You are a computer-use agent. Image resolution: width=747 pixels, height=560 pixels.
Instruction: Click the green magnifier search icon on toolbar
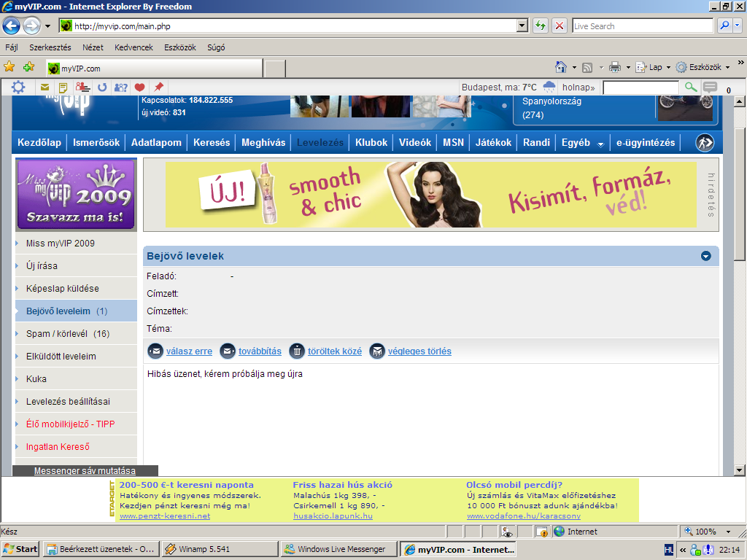[691, 87]
